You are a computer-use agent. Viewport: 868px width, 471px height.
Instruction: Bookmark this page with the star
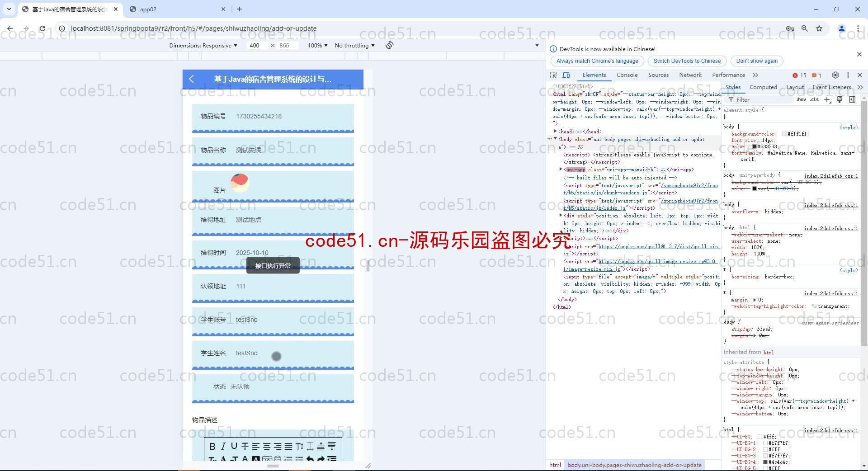click(819, 28)
